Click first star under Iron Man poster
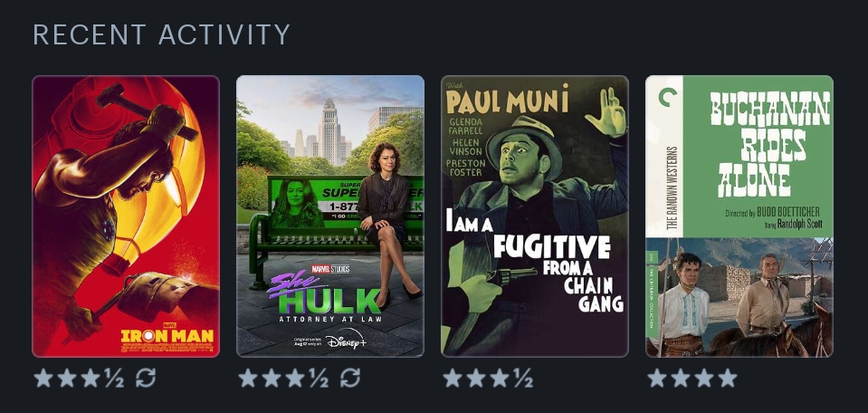Viewport: 868px width, 413px height. tap(43, 378)
